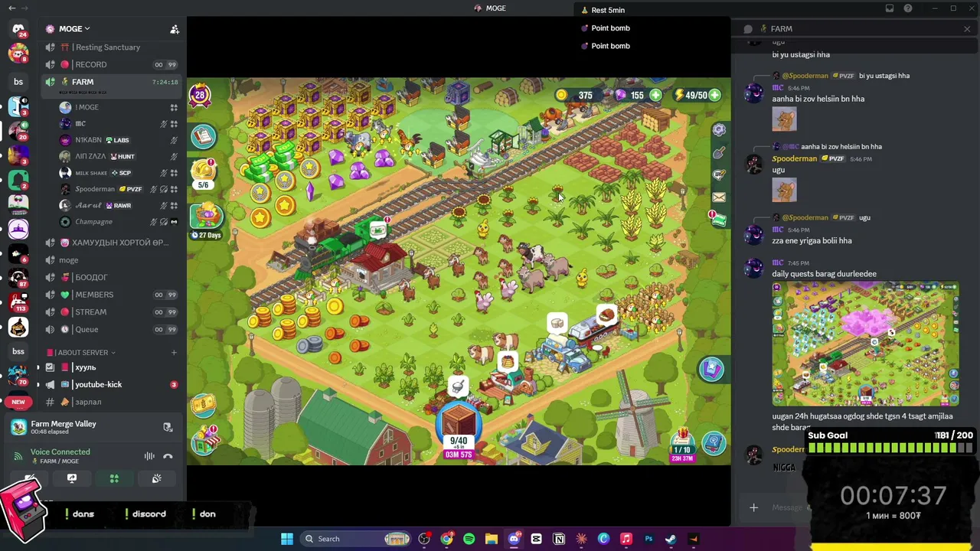Open the market shop stall icon
The image size is (980, 551).
tap(204, 442)
